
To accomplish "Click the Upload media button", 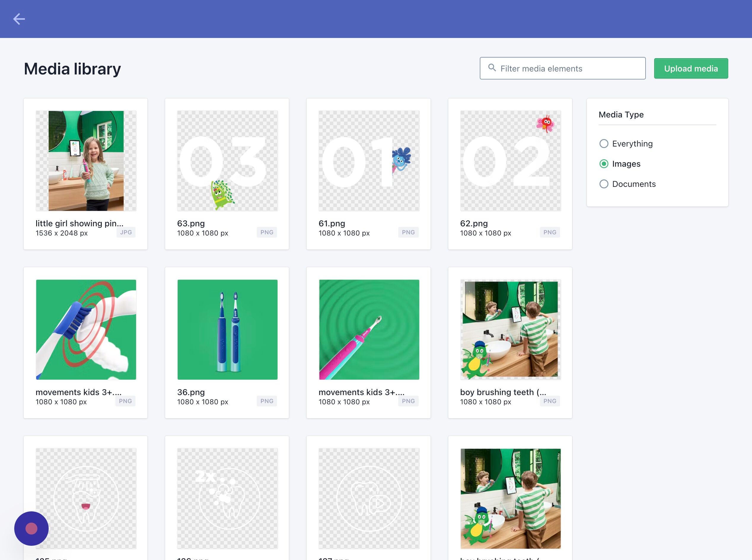I will (691, 69).
